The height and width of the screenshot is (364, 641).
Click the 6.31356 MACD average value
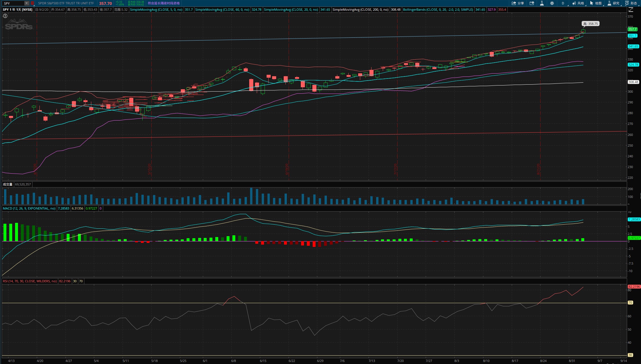pyautogui.click(x=77, y=208)
